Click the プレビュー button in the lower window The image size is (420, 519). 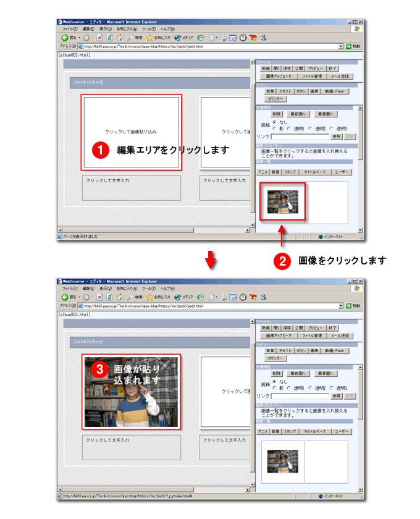pyautogui.click(x=315, y=328)
